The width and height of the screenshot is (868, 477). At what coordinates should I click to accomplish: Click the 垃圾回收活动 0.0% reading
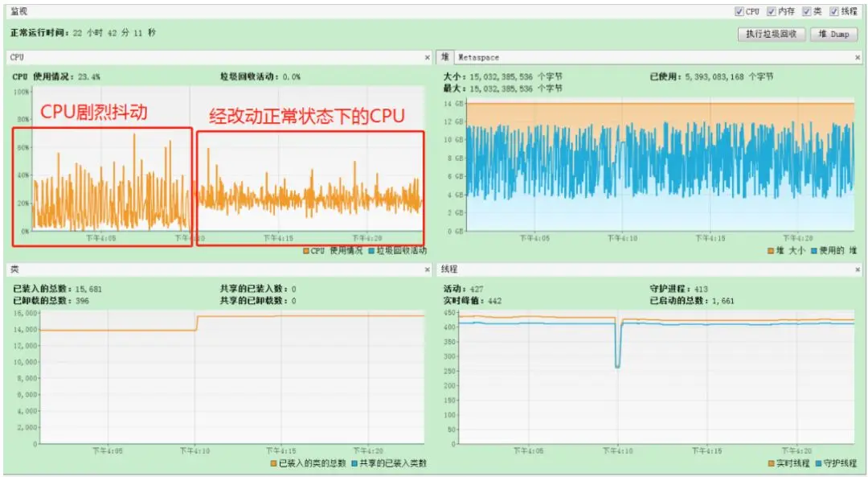[x=291, y=77]
